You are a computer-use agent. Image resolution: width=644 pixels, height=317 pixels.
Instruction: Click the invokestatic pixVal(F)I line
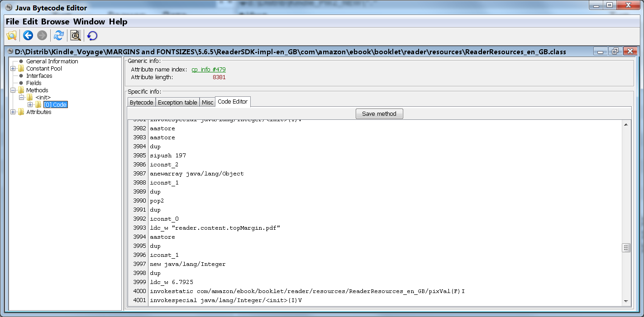pos(307,291)
